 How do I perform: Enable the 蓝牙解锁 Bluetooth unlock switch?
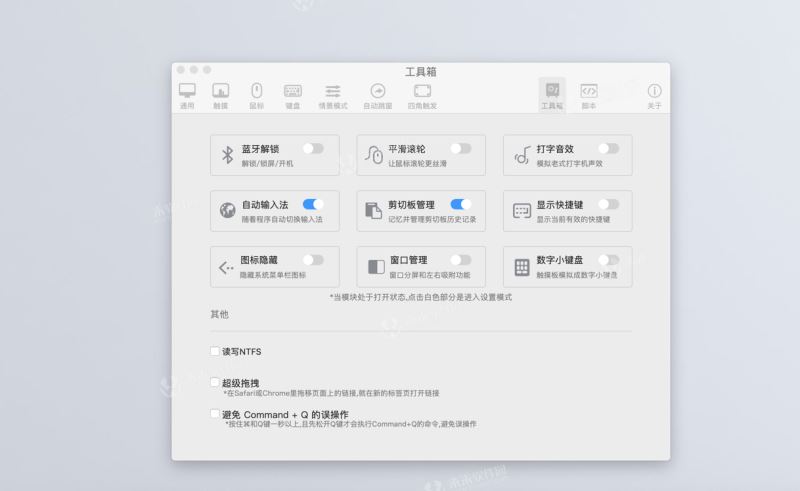pos(313,149)
